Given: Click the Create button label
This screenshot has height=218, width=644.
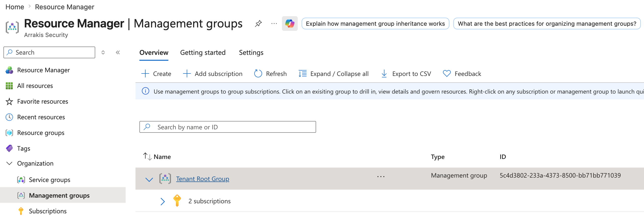Looking at the screenshot, I should pyautogui.click(x=162, y=74).
